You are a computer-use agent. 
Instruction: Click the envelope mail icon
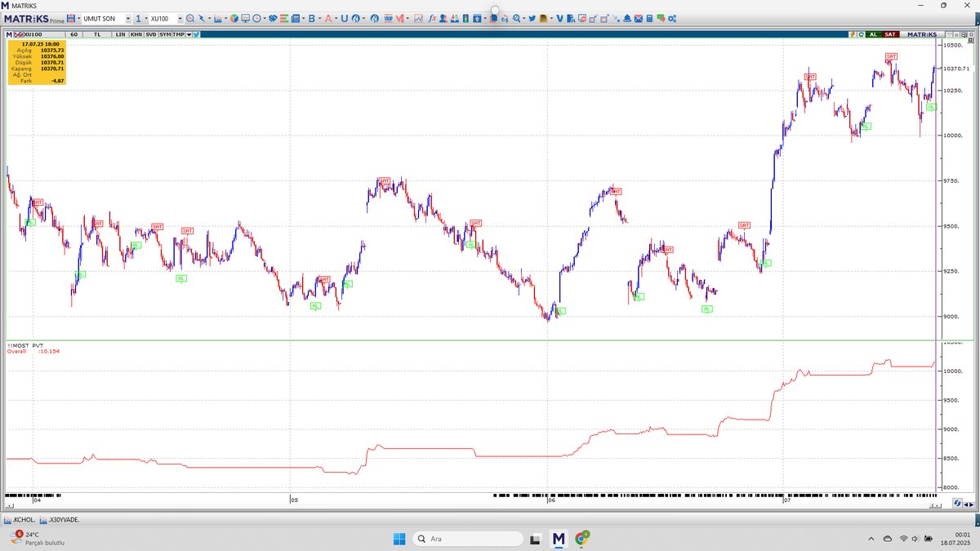point(638,18)
